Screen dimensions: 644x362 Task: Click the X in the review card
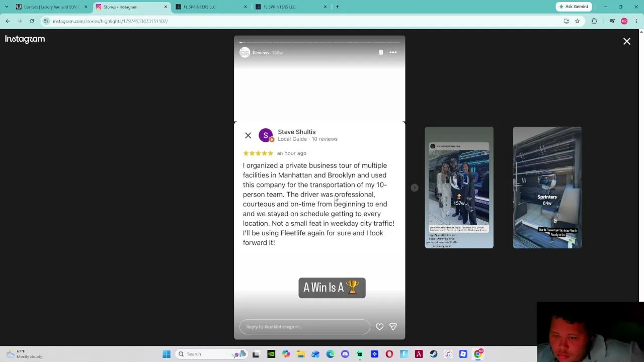click(x=248, y=135)
